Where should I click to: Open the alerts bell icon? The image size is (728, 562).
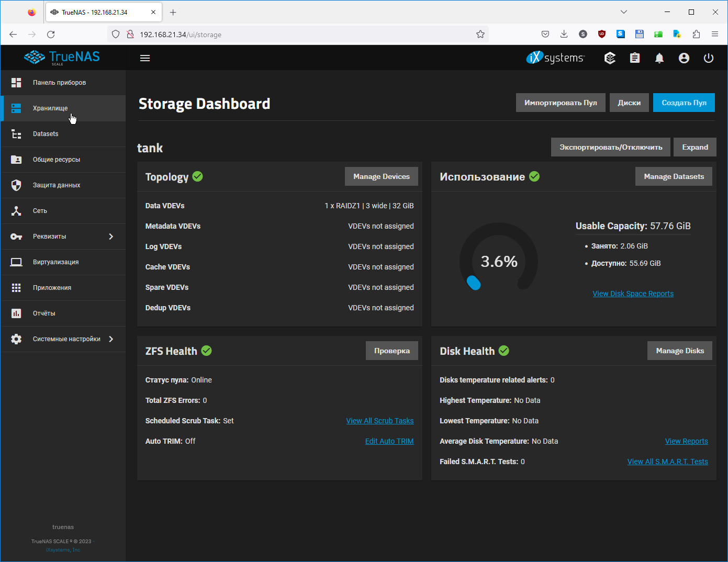659,58
